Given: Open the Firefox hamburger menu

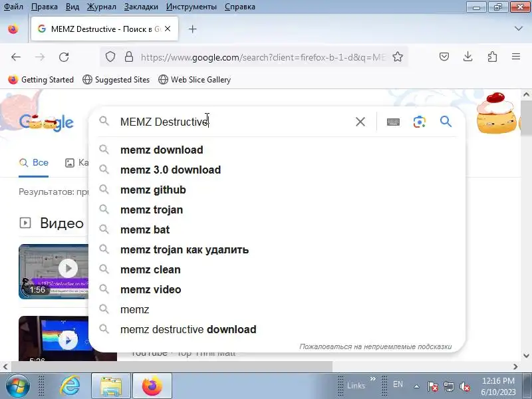Looking at the screenshot, I should [516, 57].
